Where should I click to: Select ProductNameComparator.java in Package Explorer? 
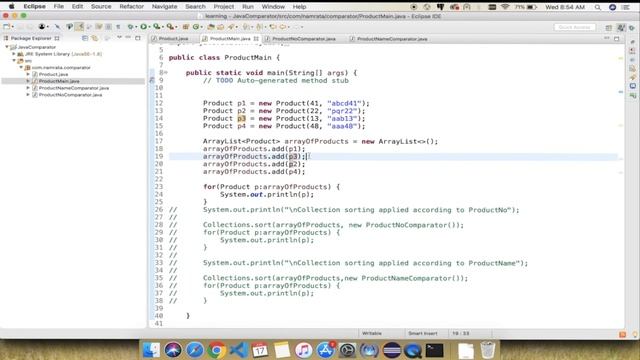[73, 88]
